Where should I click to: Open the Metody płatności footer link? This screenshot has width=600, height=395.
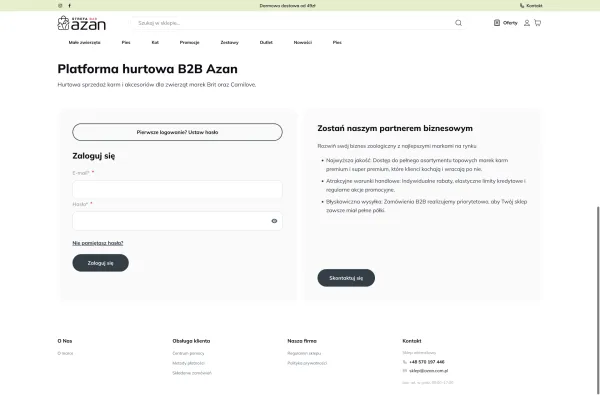click(189, 363)
